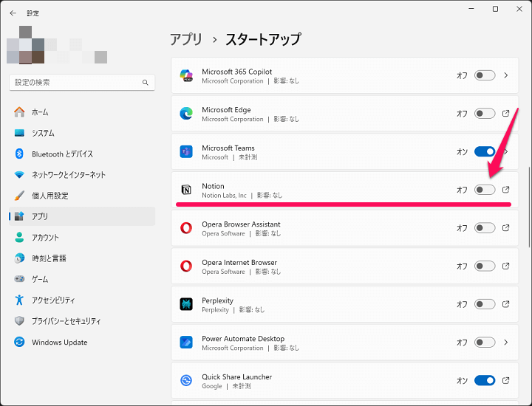This screenshot has height=406, width=532.
Task: Click the Notion Labs, Inc publisher text
Action: click(x=224, y=195)
